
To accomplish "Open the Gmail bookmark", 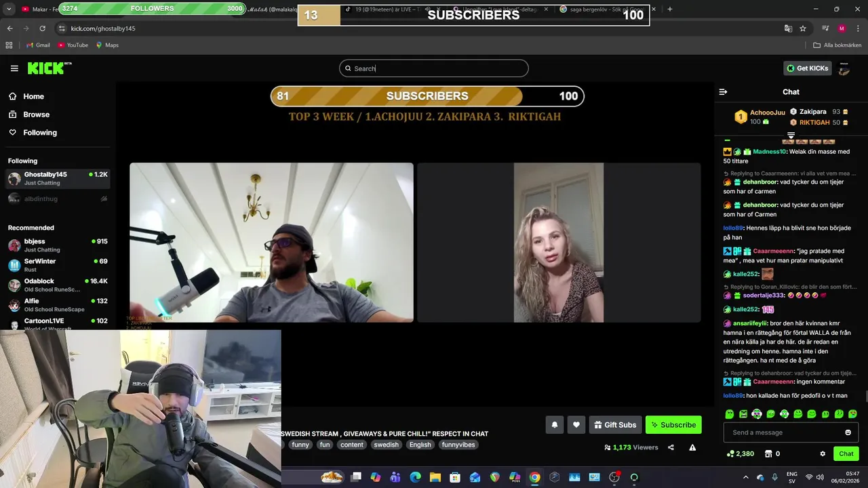I will click(x=38, y=45).
